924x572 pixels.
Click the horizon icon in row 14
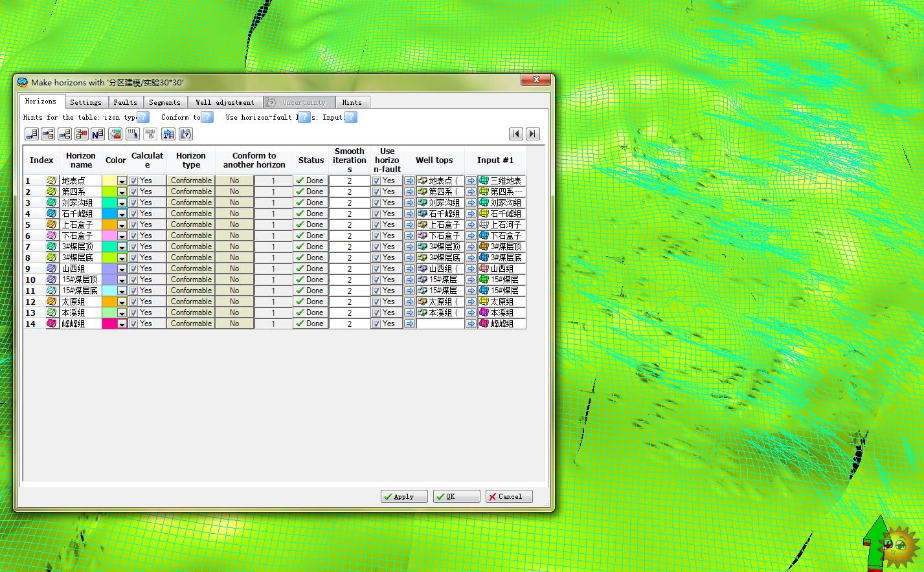click(x=52, y=324)
